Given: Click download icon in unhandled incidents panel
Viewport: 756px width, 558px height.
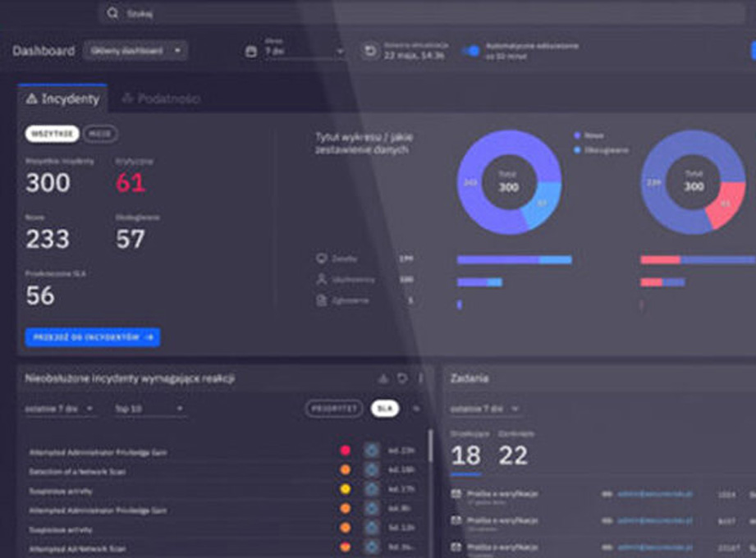Looking at the screenshot, I should (x=383, y=378).
